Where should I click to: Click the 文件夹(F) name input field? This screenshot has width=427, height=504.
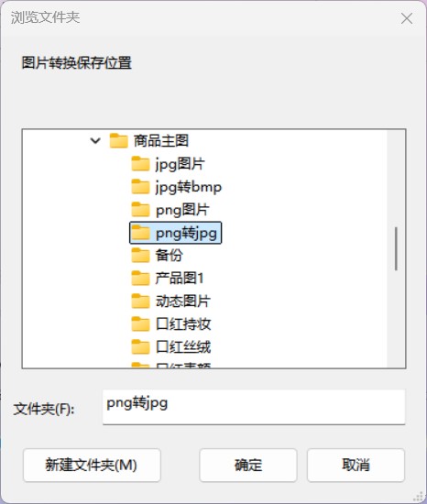254,407
